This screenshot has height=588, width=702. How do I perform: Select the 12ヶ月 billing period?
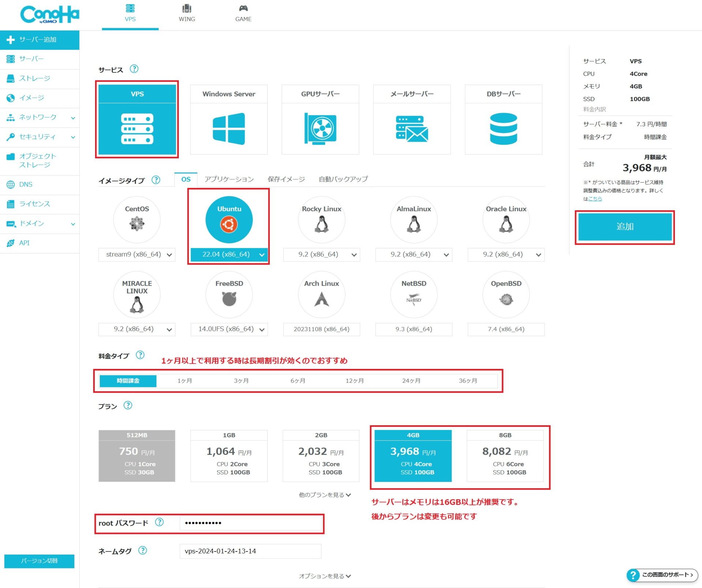tap(355, 381)
